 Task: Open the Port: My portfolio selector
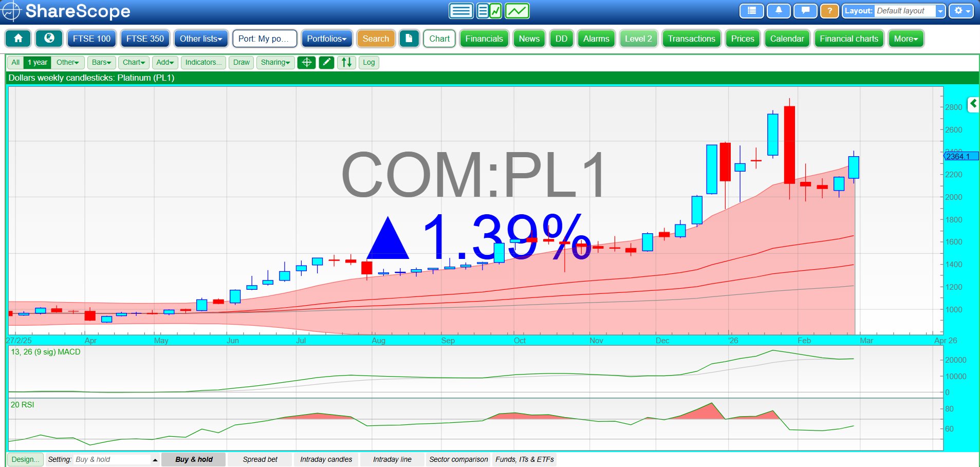265,39
